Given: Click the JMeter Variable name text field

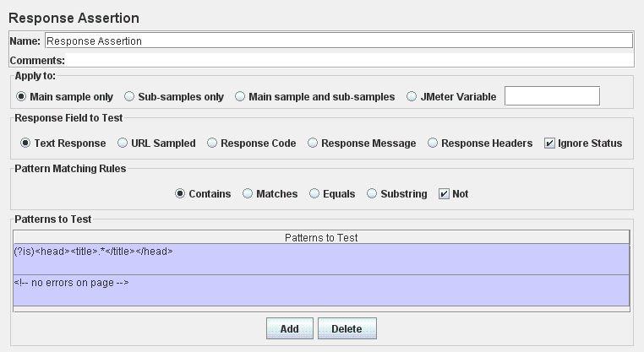Looking at the screenshot, I should (551, 96).
